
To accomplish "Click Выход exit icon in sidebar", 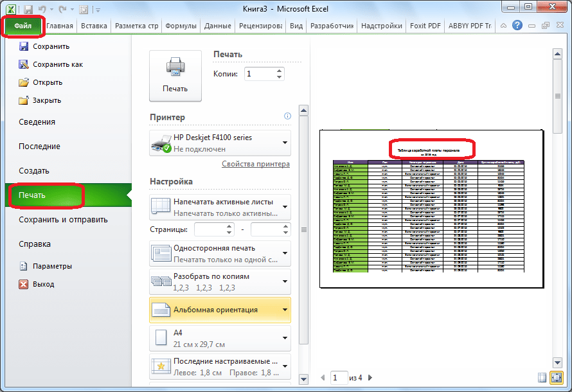I will click(24, 284).
